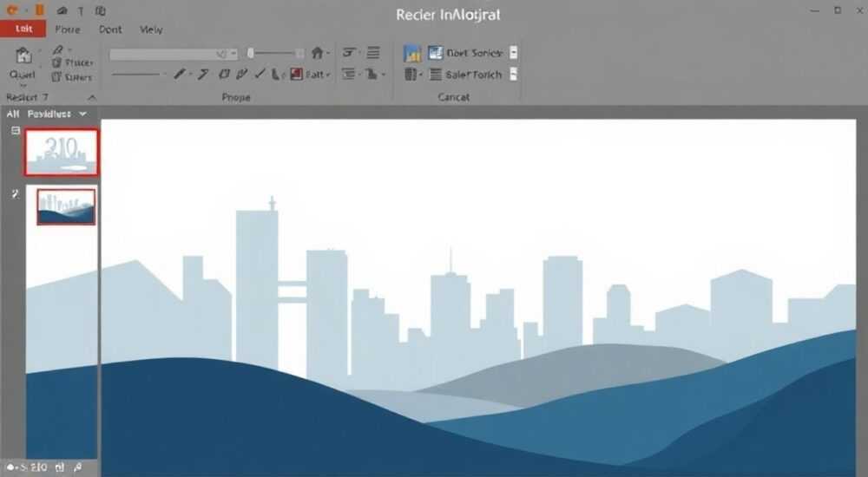
Task: Select the second slide thumbnail
Action: tap(66, 207)
